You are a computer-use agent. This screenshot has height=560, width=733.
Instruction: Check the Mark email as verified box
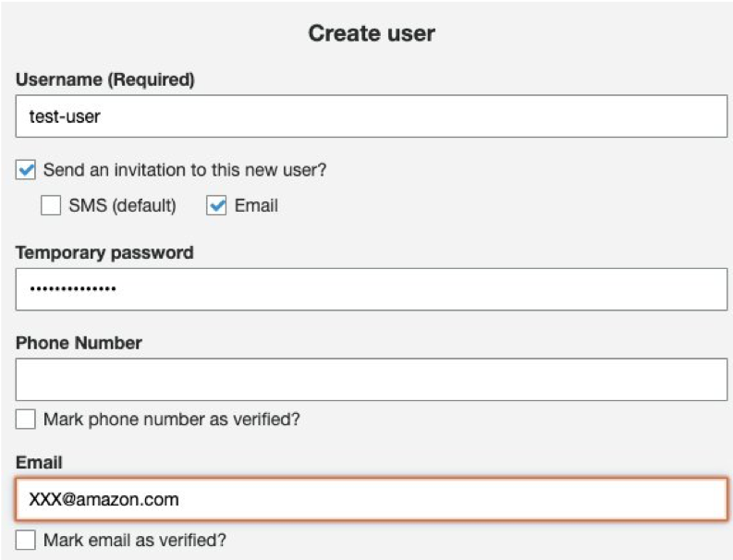[27, 540]
